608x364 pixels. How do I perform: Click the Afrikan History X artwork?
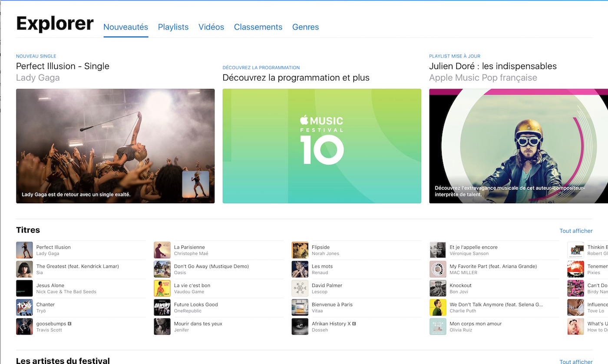tap(300, 327)
